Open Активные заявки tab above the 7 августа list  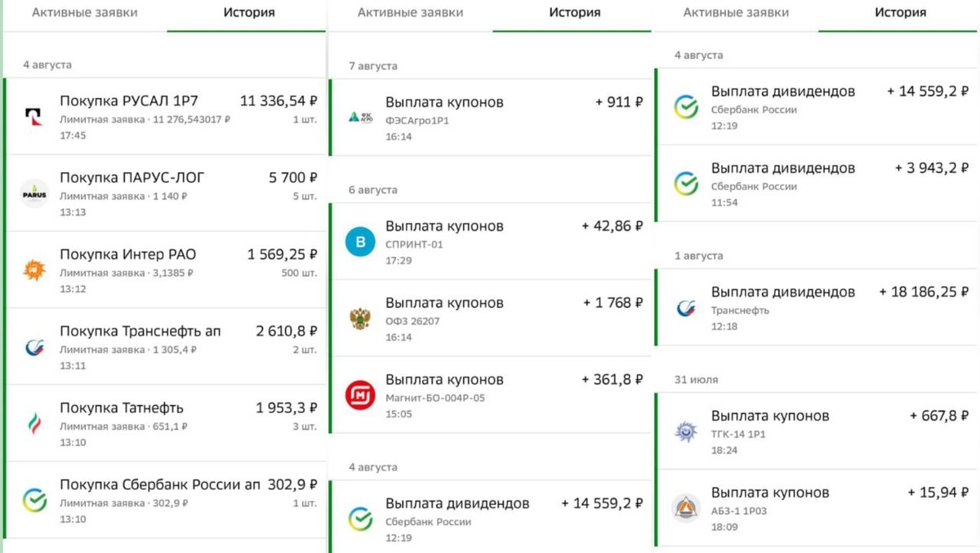coord(410,13)
